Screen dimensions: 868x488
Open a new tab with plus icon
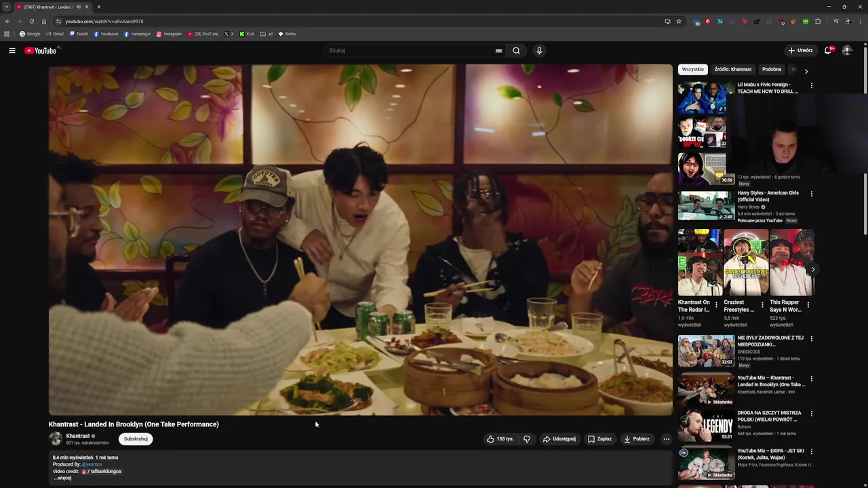coord(99,7)
